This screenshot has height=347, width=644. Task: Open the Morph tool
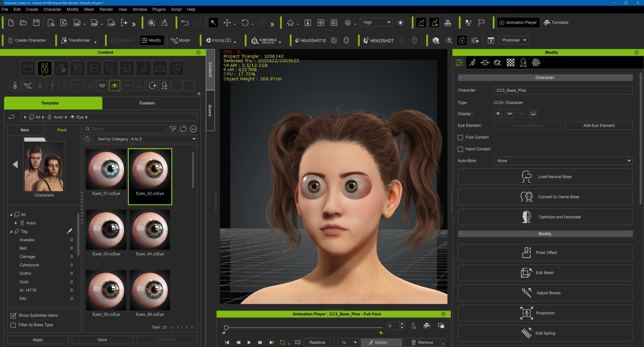point(181,41)
